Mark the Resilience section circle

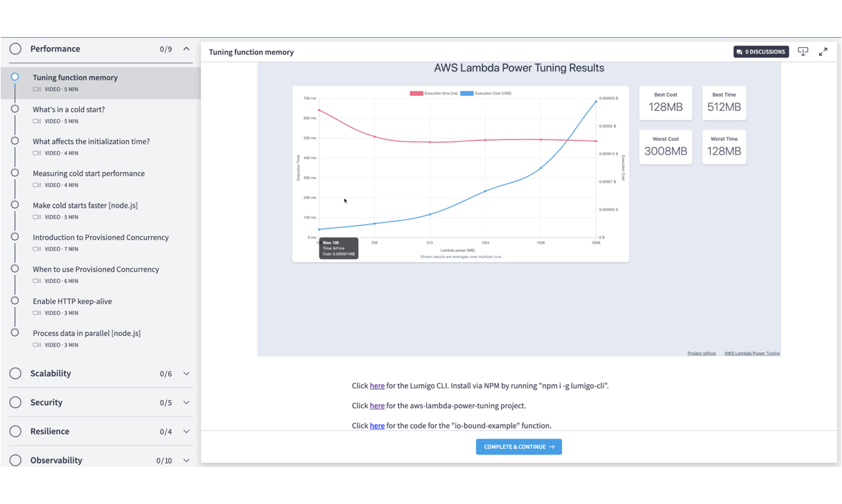tap(15, 432)
